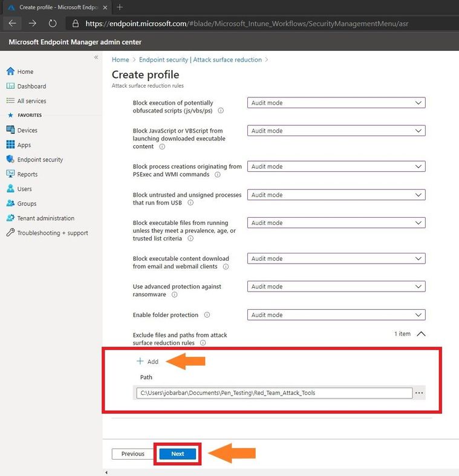This screenshot has width=459, height=476.
Task: Click the lock icon in the address bar
Action: [76, 24]
